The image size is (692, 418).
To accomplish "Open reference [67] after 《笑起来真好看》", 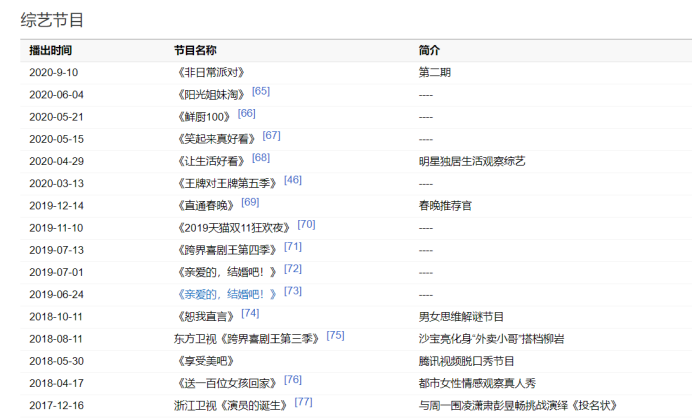I will coord(271,135).
